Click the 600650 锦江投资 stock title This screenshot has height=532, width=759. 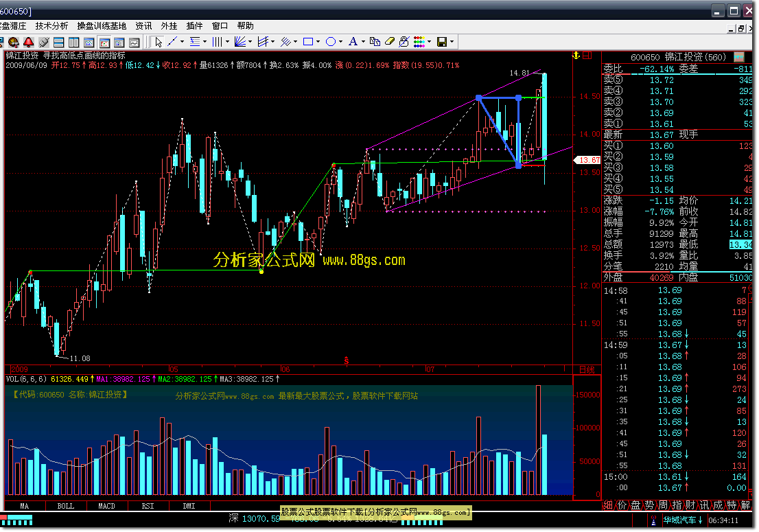pos(678,57)
